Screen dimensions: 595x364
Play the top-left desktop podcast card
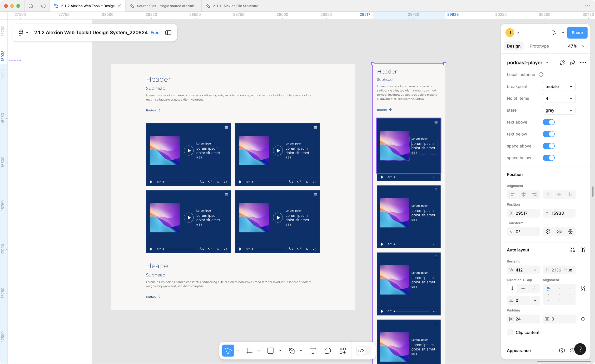pyautogui.click(x=189, y=150)
